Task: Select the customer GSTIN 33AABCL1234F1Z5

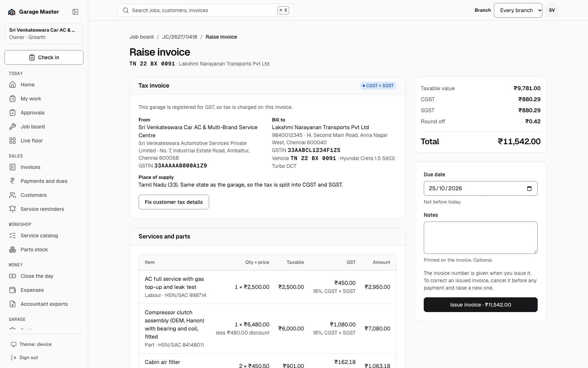Action: pyautogui.click(x=314, y=150)
